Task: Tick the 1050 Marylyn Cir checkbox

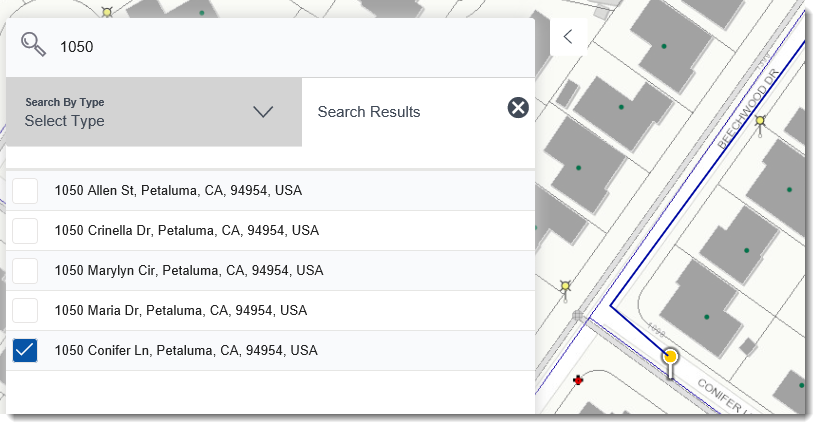Action: 25,271
